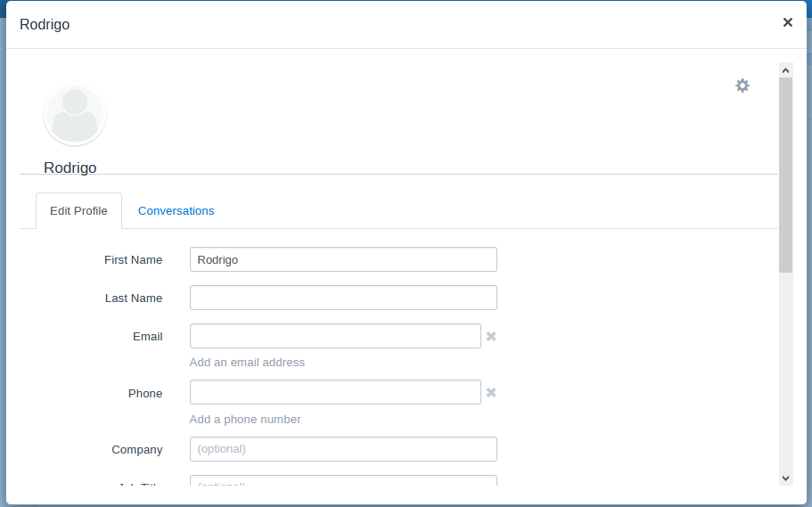The image size is (812, 507).
Task: Select the Edit Profile tab
Action: coord(78,211)
